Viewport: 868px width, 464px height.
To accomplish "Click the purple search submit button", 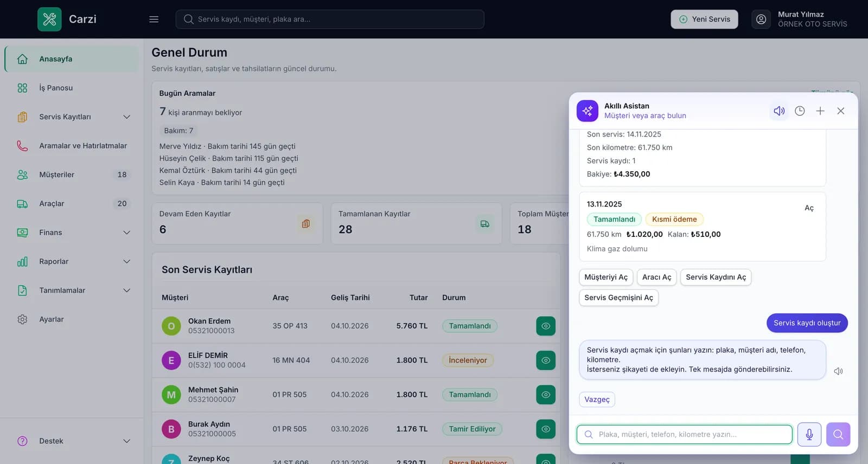I will coord(838,434).
